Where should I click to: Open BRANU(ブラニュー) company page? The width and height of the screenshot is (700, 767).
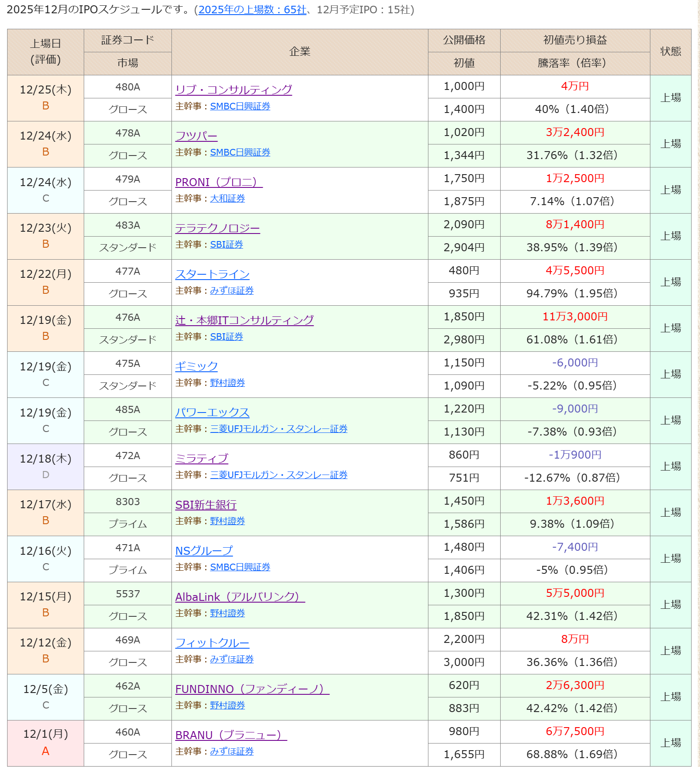pos(231,735)
